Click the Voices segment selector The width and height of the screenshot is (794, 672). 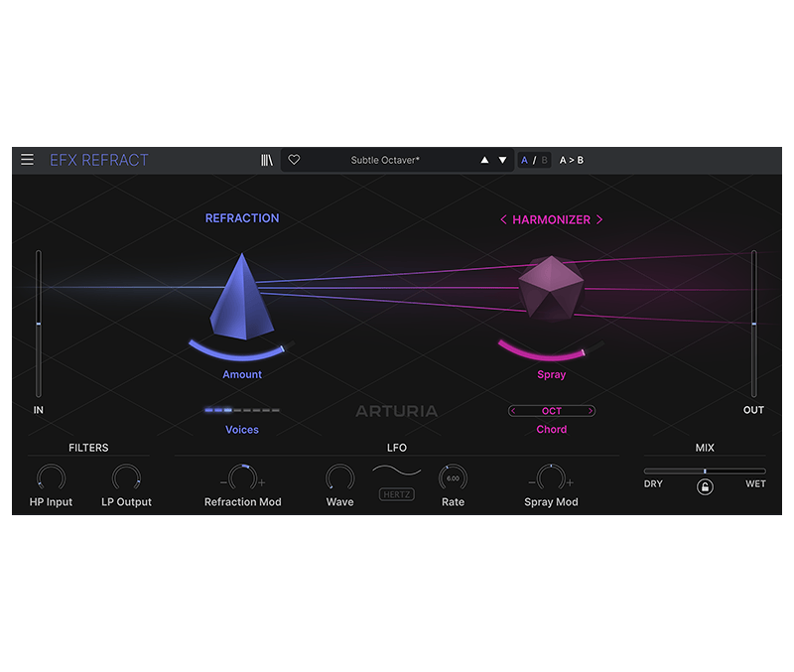(x=242, y=410)
